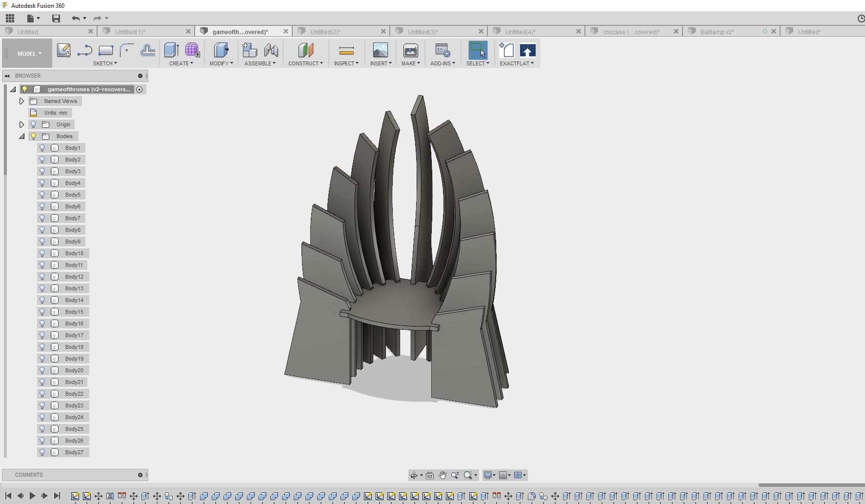Open the MODIFY dropdown menu
Screen dimensions: 865x504
pyautogui.click(x=221, y=63)
